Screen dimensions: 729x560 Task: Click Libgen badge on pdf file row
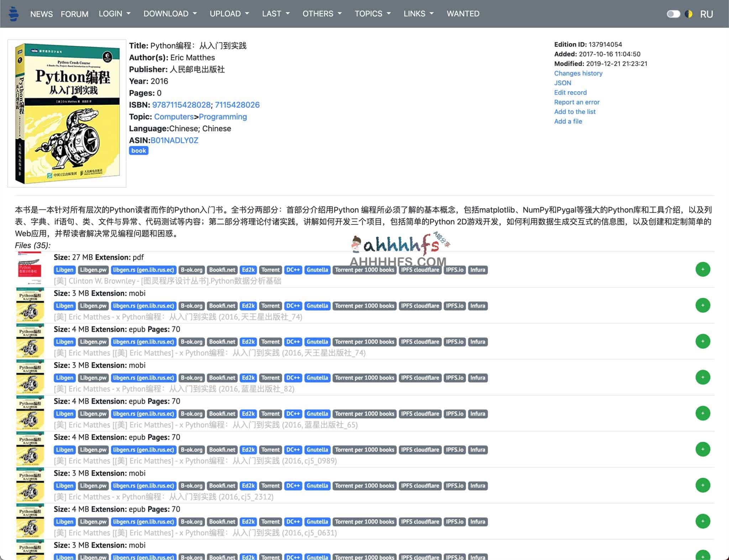(x=64, y=270)
